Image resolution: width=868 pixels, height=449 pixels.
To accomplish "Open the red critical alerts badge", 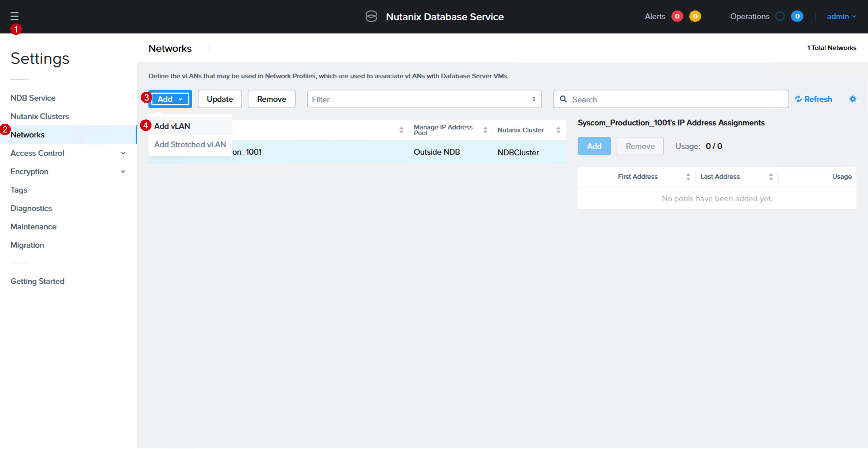I will coord(677,16).
